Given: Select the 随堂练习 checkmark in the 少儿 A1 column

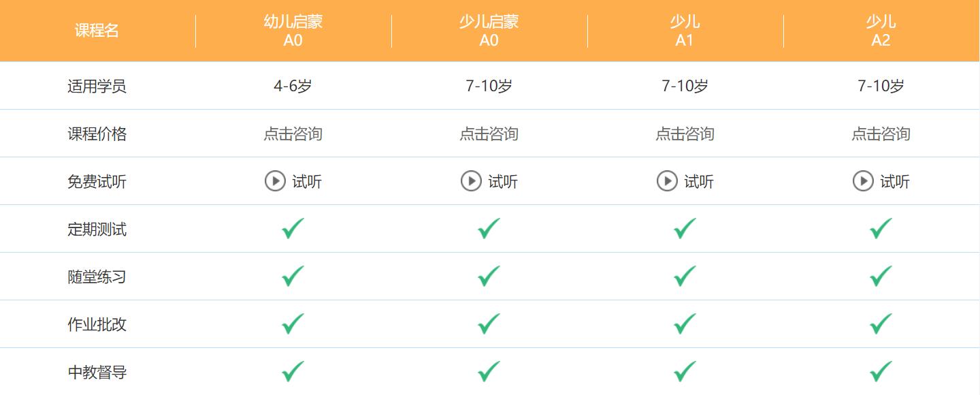Looking at the screenshot, I should tap(683, 276).
